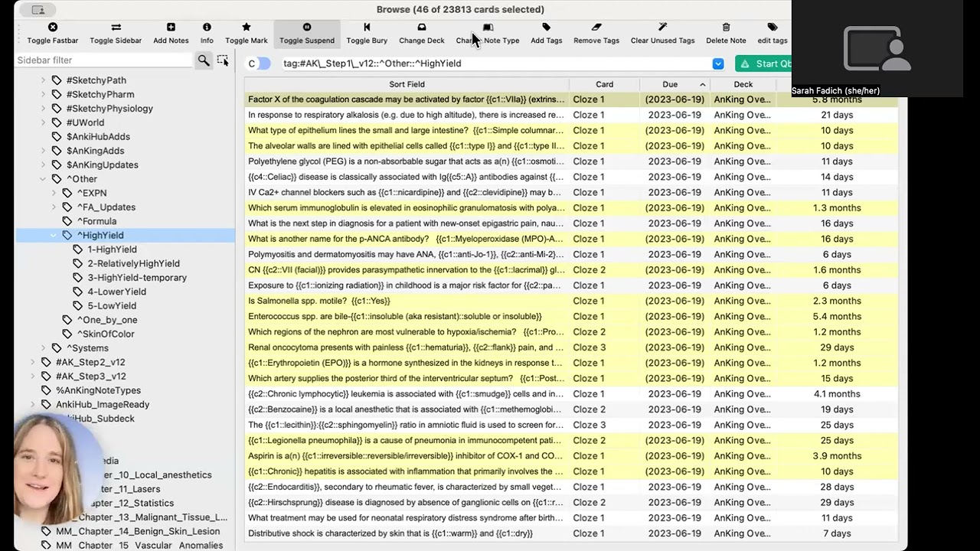Select the Factor X coagulation cascade row
This screenshot has width=980, height=551.
(571, 99)
